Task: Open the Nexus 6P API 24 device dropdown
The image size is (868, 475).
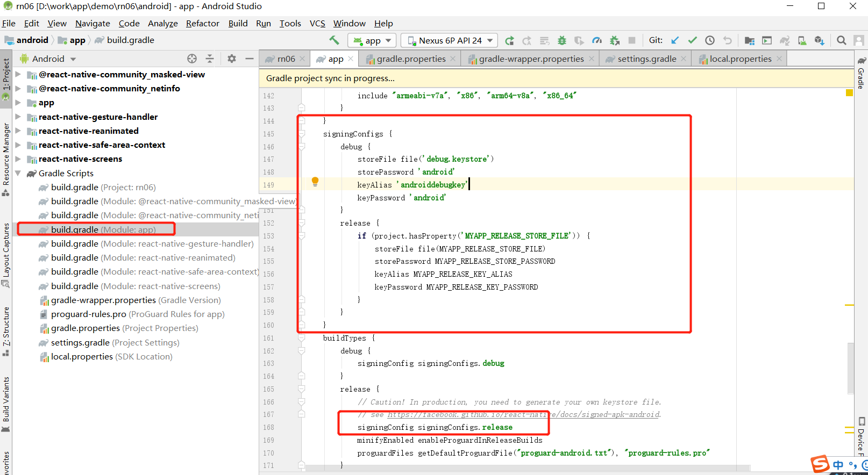Action: (x=450, y=40)
